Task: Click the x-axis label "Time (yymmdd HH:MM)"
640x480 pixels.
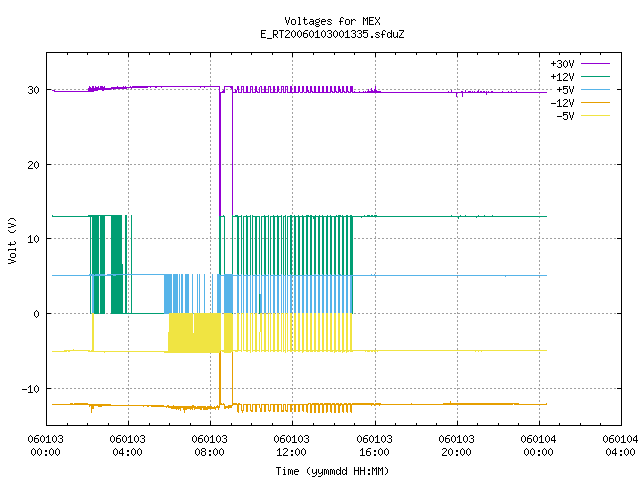Action: (332, 471)
